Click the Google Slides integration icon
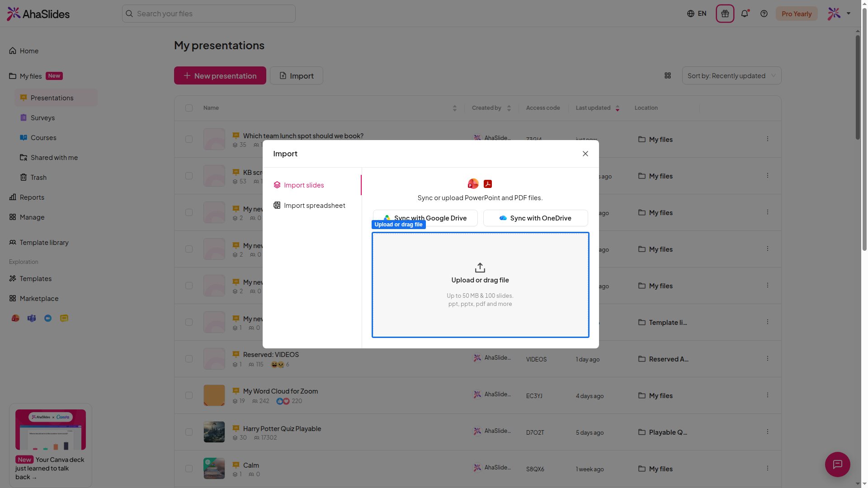868x488 pixels. point(64,319)
